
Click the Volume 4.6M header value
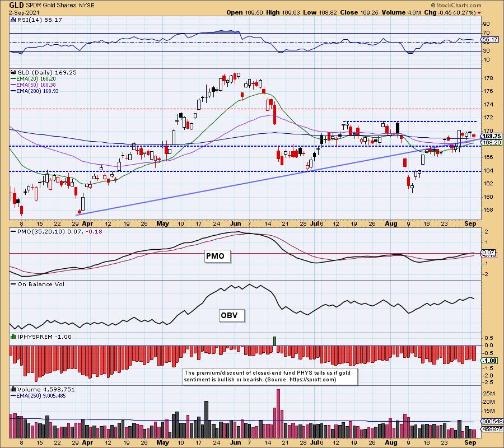pos(401,12)
